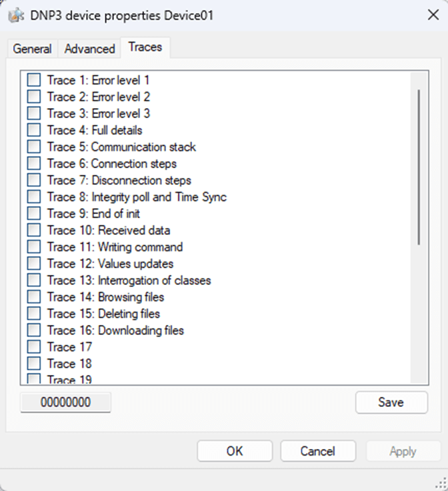Close the DNP3 device properties window
Viewport: 448px width, 491px height.
coord(433,15)
